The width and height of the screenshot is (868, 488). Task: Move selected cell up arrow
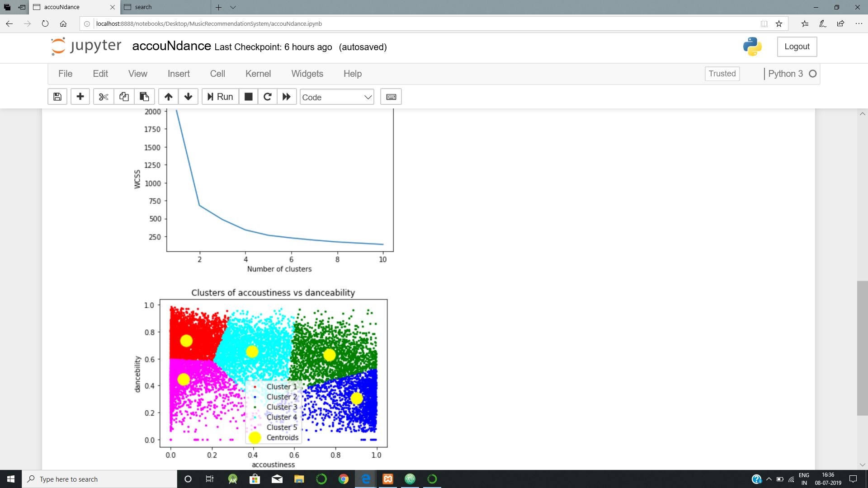click(x=168, y=97)
